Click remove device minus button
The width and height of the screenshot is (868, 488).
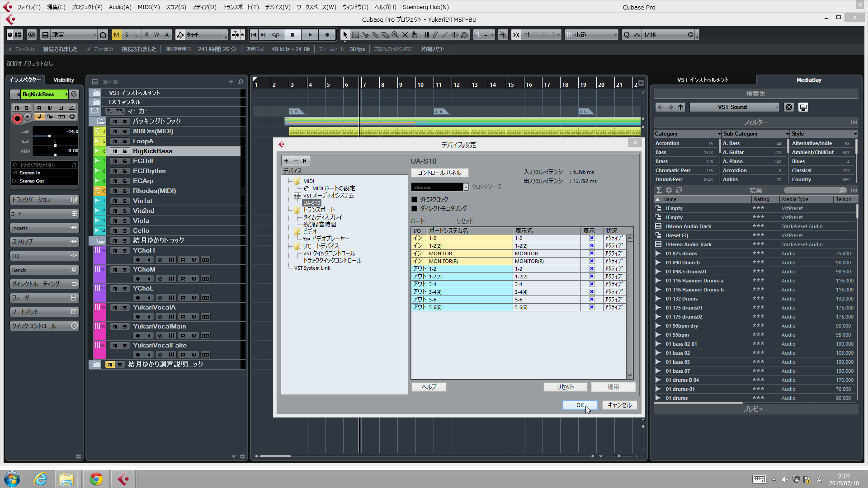(296, 160)
